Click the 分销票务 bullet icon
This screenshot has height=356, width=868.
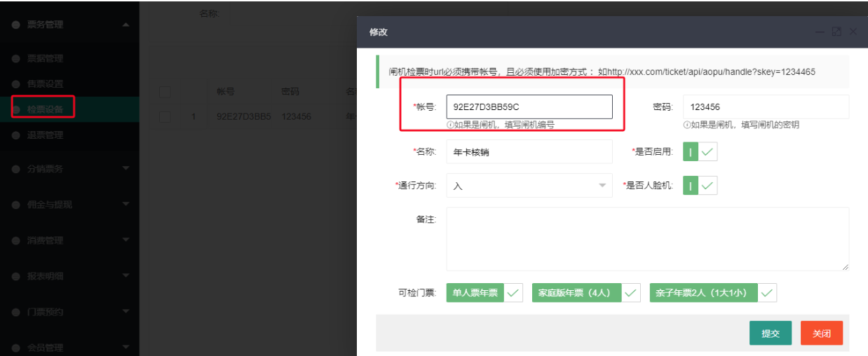15,169
